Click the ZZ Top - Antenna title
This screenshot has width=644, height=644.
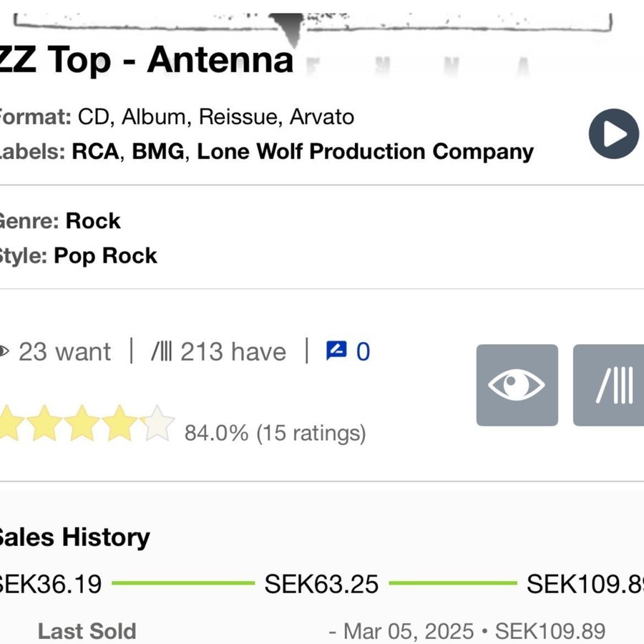point(147,60)
